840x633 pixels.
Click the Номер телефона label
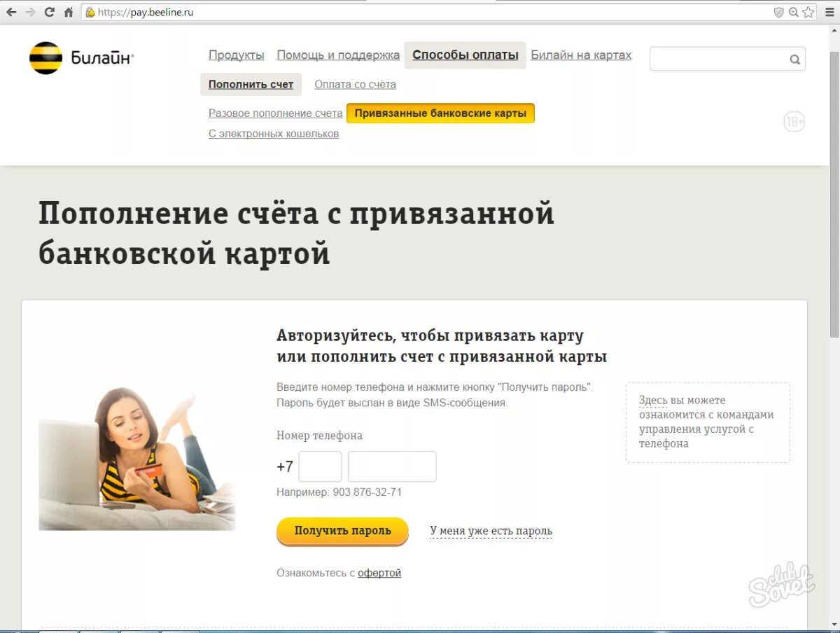(x=319, y=436)
